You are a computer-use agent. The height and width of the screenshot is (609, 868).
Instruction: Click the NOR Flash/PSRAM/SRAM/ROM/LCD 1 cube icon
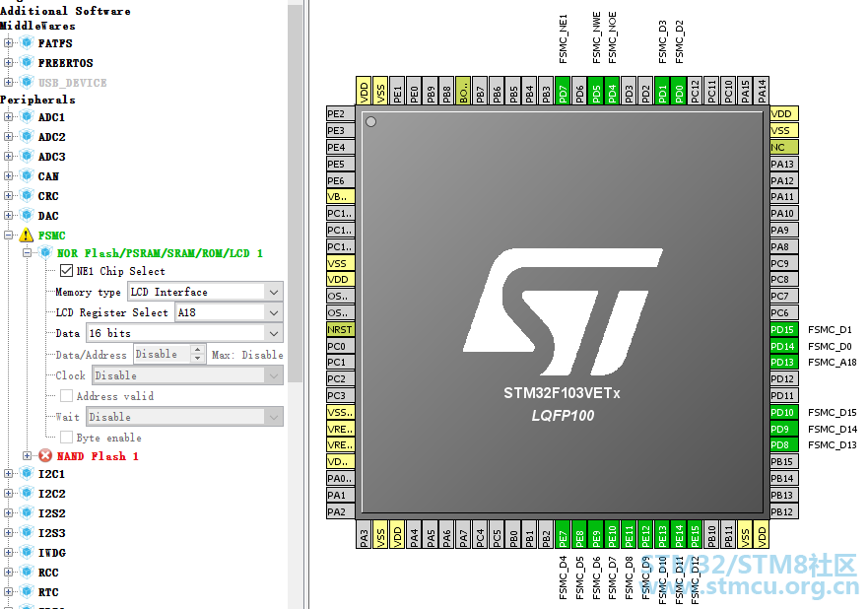click(45, 253)
